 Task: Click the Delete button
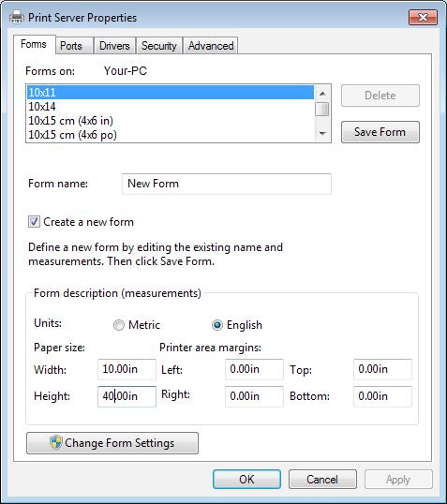pos(380,96)
